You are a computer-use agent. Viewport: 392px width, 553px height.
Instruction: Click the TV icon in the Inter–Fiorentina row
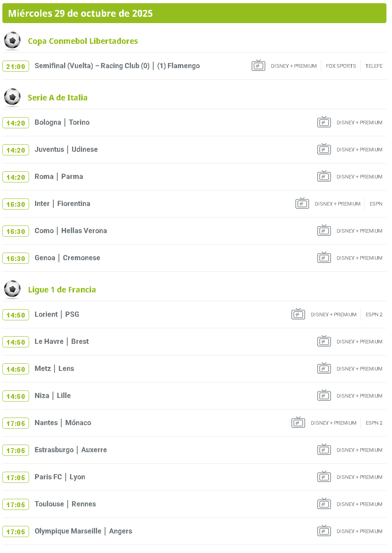(302, 203)
